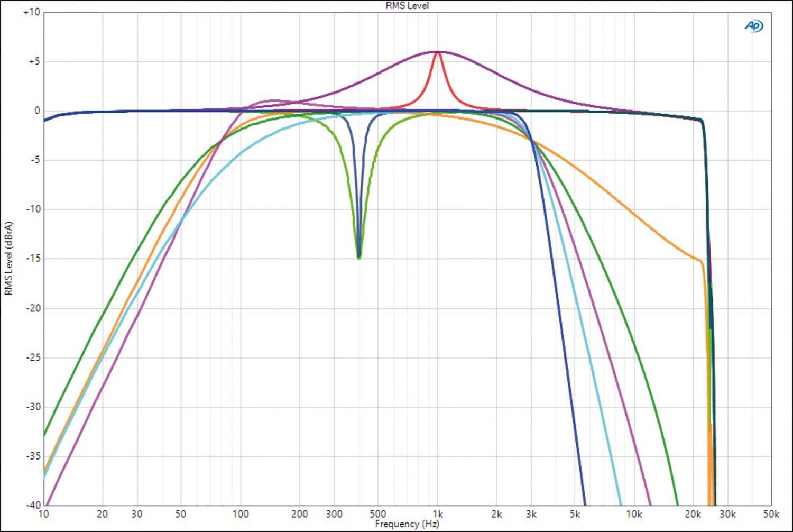Click the AP logo icon

coord(754,26)
